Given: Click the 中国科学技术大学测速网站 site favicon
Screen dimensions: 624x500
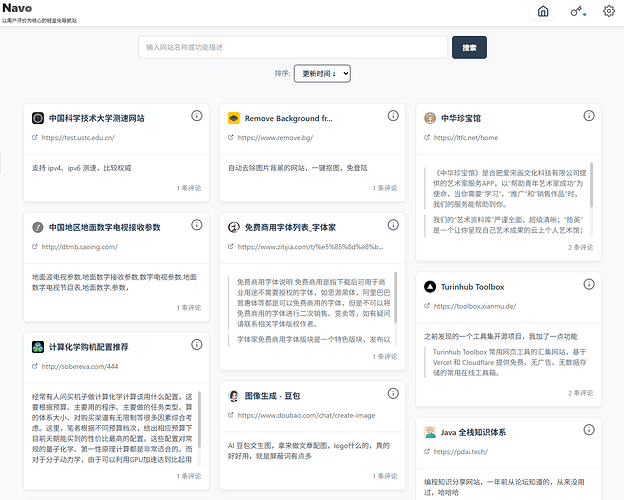Looking at the screenshot, I should coord(38,118).
